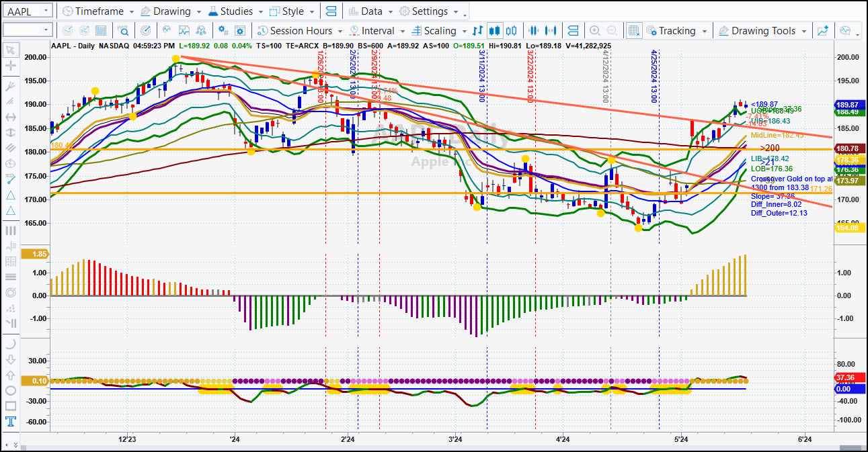The width and height of the screenshot is (868, 452).
Task: Click the layout panes icon beside Style
Action: (331, 11)
